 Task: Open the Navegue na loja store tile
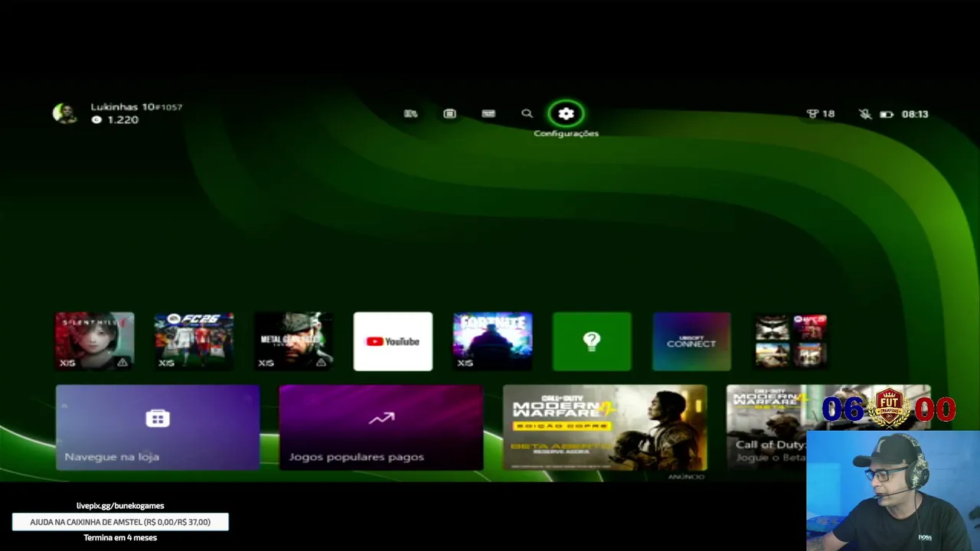coord(158,427)
